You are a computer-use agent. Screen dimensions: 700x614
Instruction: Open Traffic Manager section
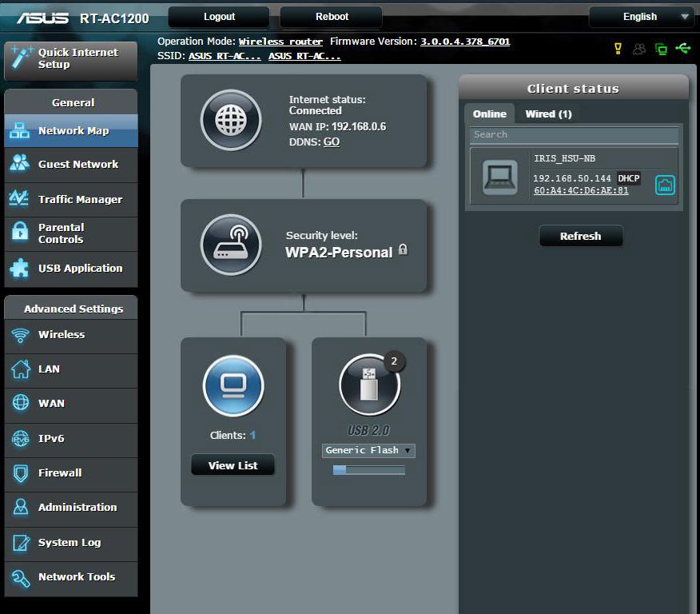[x=71, y=199]
